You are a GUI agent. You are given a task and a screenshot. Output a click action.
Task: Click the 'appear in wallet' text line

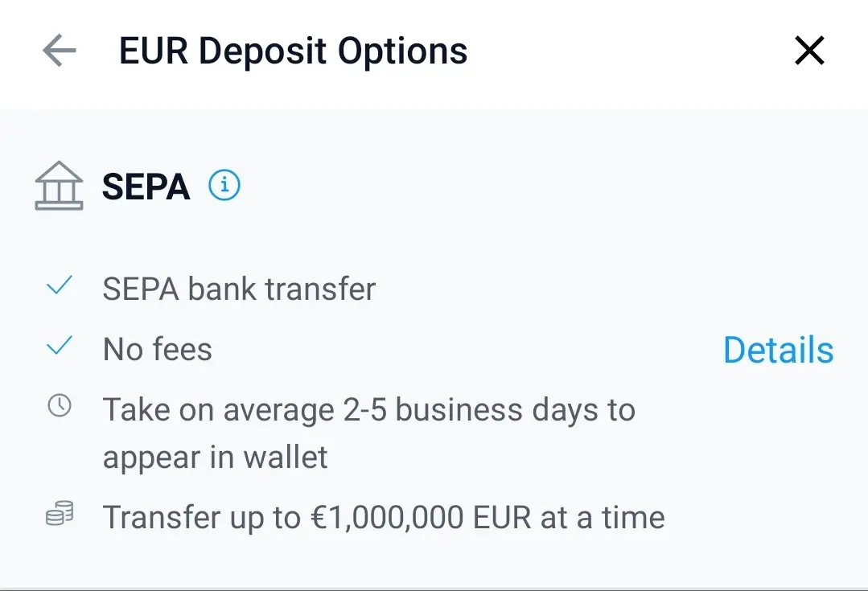pos(216,458)
